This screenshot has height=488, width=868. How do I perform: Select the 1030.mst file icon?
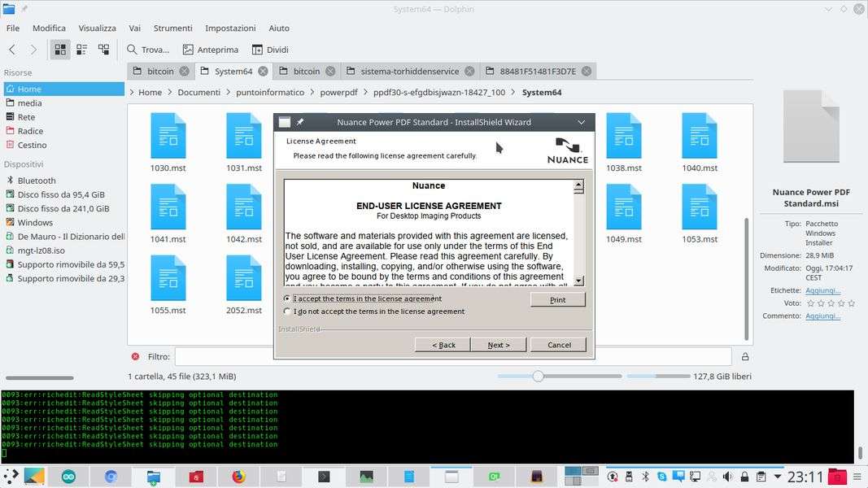[x=168, y=136]
